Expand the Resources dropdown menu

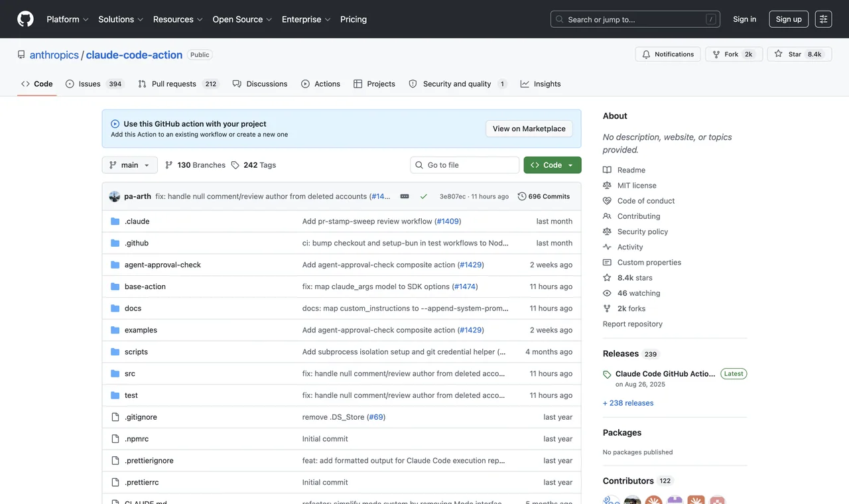click(178, 19)
